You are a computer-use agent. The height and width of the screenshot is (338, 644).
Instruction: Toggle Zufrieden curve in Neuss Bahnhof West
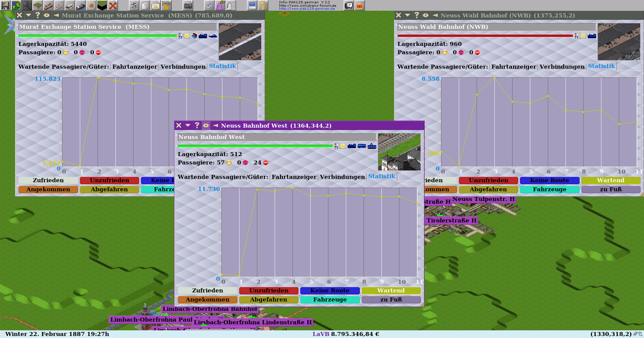pyautogui.click(x=207, y=291)
